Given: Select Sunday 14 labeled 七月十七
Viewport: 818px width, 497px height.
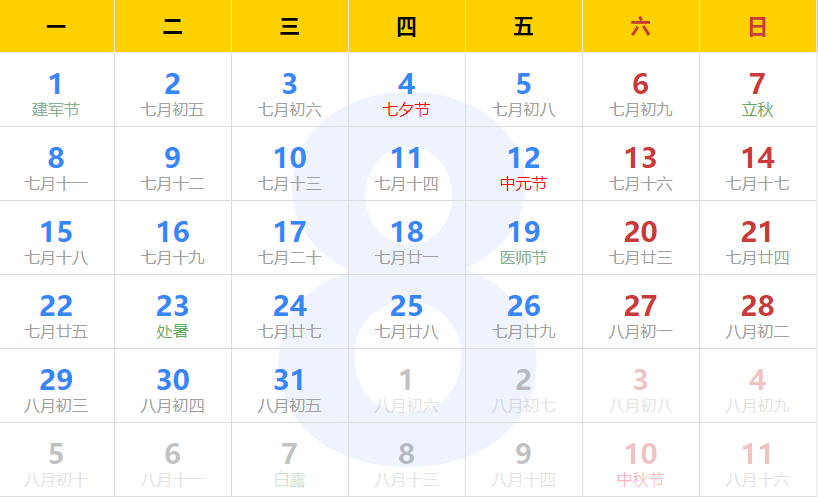Looking at the screenshot, I should [757, 166].
